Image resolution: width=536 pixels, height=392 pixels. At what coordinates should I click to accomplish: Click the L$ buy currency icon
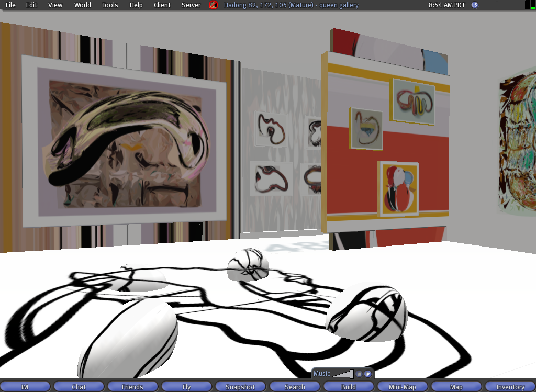[x=474, y=5]
